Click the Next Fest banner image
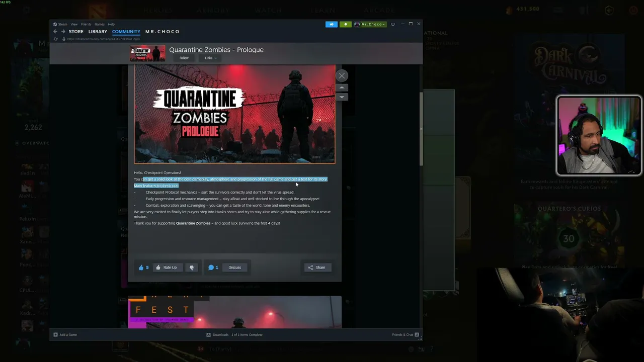The image size is (644, 362). pyautogui.click(x=234, y=312)
